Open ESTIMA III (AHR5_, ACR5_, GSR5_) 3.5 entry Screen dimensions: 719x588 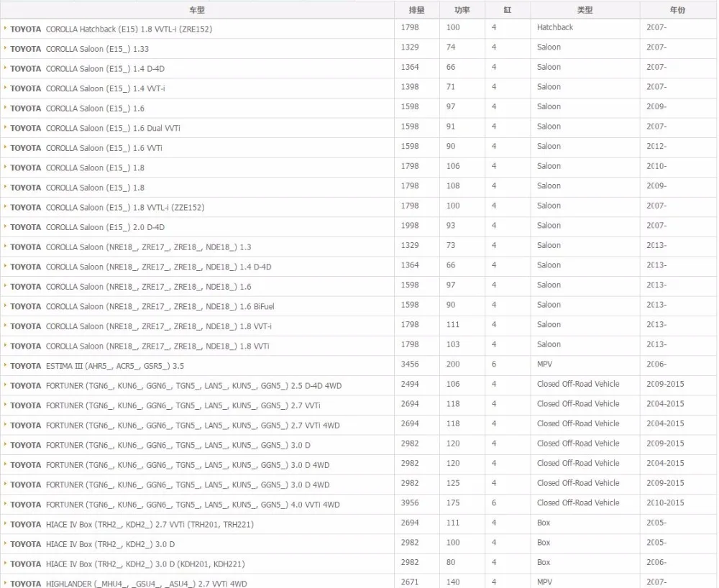97,366
